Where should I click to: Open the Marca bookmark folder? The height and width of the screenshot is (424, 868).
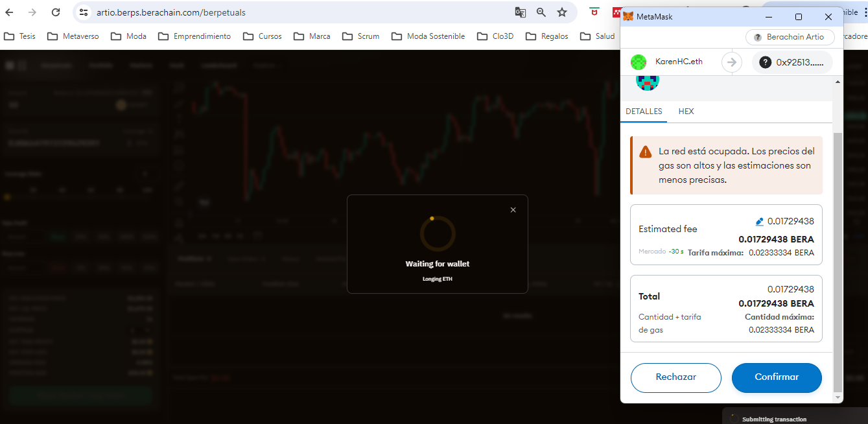pos(312,36)
